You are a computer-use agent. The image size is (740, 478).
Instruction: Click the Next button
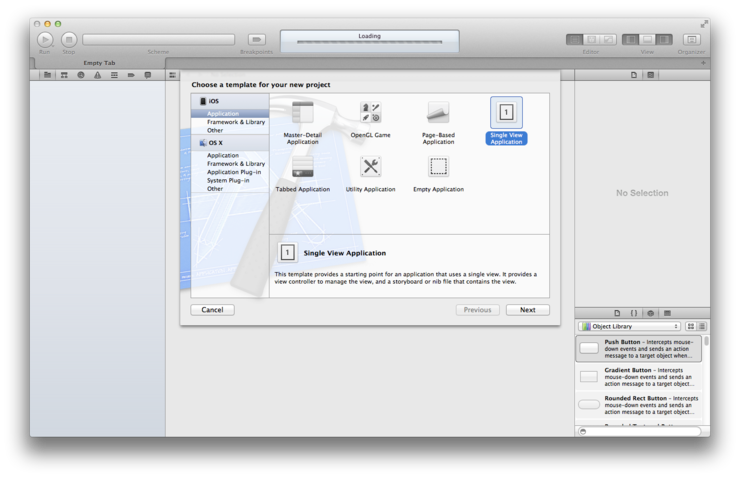(528, 310)
